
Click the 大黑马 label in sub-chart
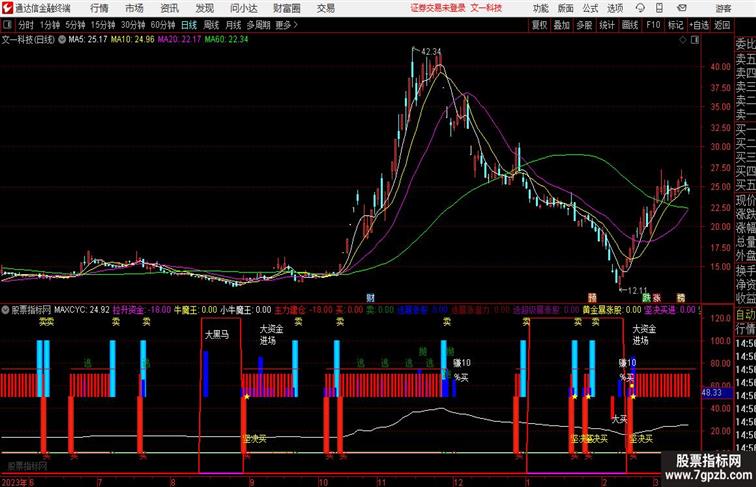pyautogui.click(x=216, y=334)
